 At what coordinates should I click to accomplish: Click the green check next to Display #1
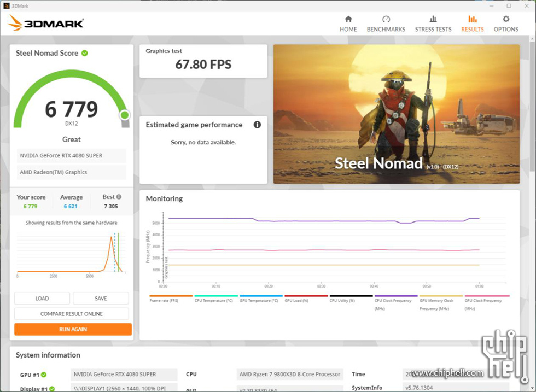click(x=51, y=389)
